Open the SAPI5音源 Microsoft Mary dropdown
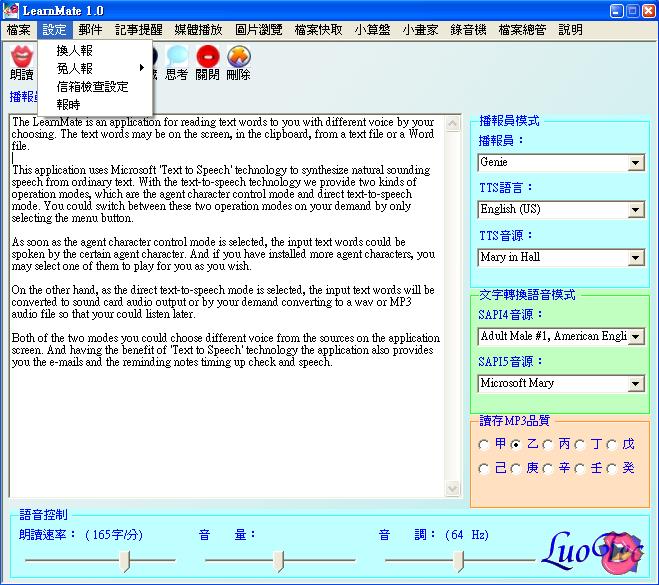659x585 pixels. click(x=635, y=383)
